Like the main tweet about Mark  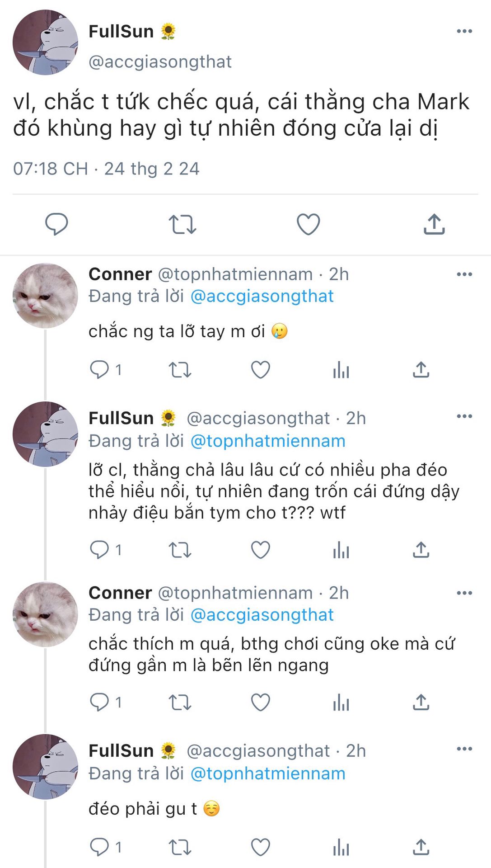[308, 224]
